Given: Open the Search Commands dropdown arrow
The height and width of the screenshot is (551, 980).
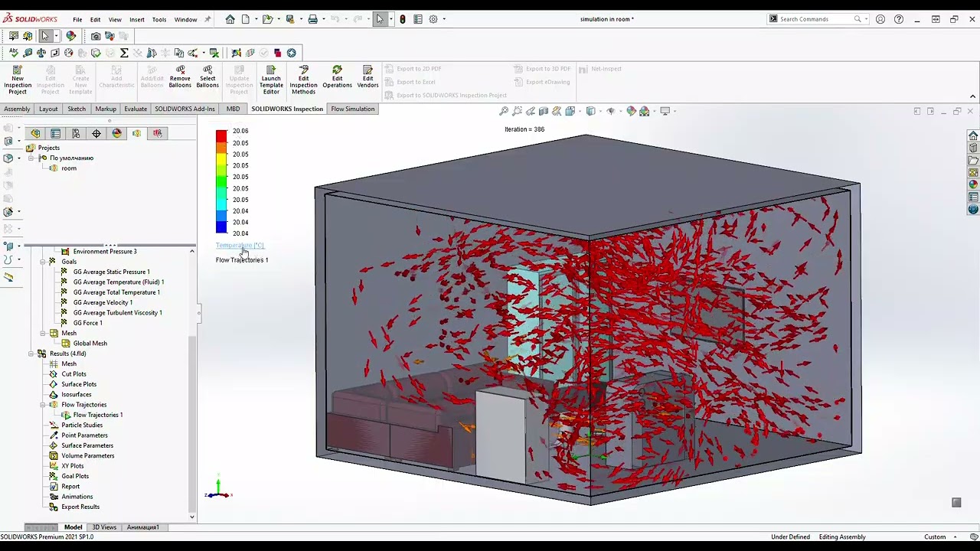Looking at the screenshot, I should pyautogui.click(x=867, y=19).
